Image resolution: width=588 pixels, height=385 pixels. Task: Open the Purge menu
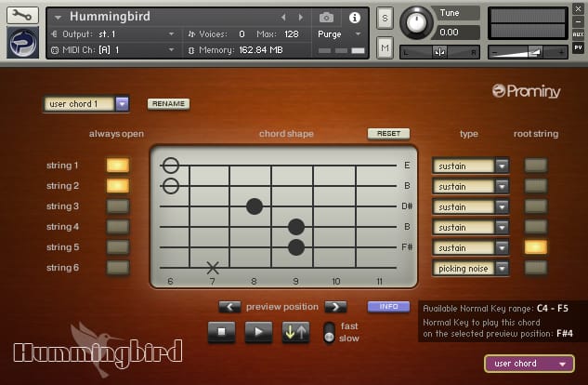(339, 34)
